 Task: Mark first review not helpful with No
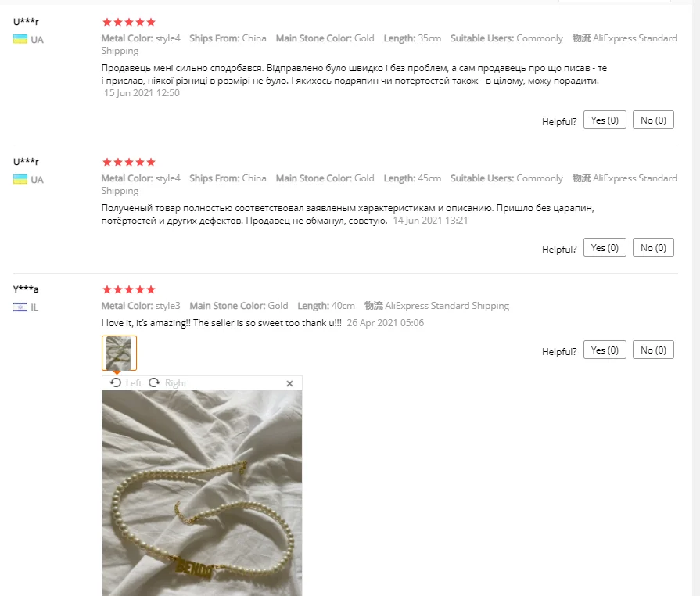653,120
